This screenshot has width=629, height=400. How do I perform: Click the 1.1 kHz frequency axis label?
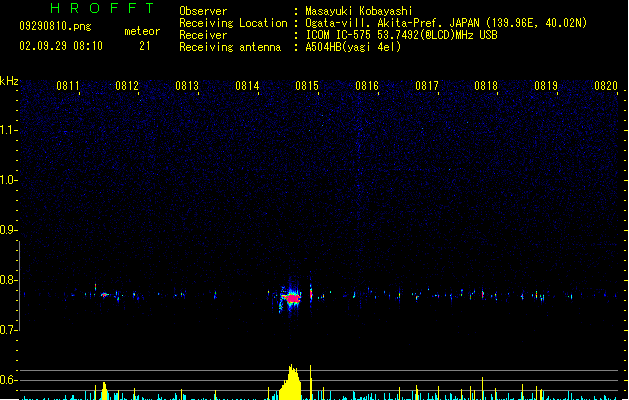(x=8, y=130)
